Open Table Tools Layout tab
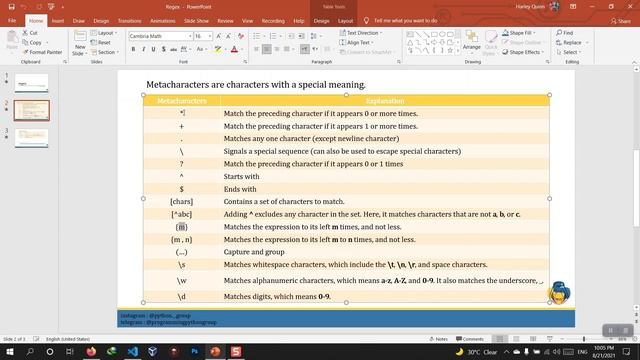Screen dimensions: 640x360 (345, 20)
